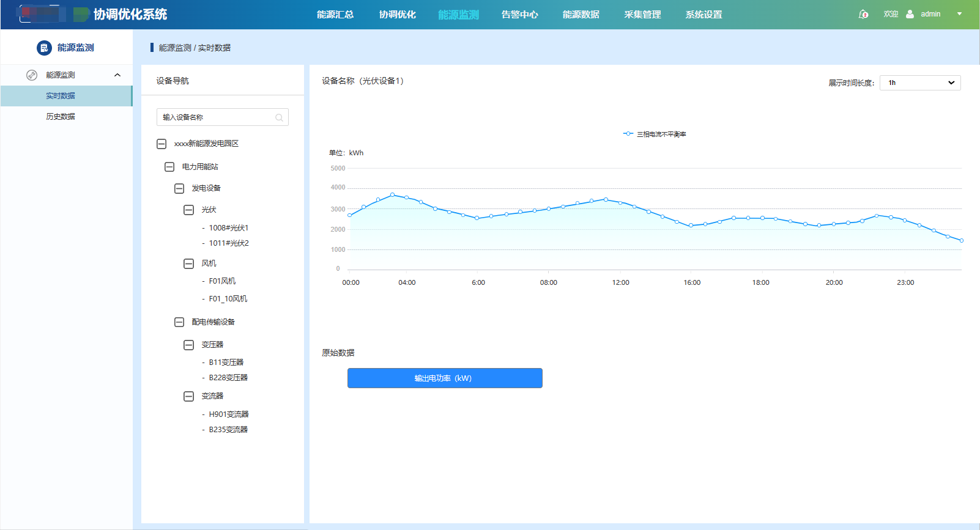Image resolution: width=980 pixels, height=530 pixels.
Task: Select device B11变压器 in tree
Action: (x=226, y=363)
